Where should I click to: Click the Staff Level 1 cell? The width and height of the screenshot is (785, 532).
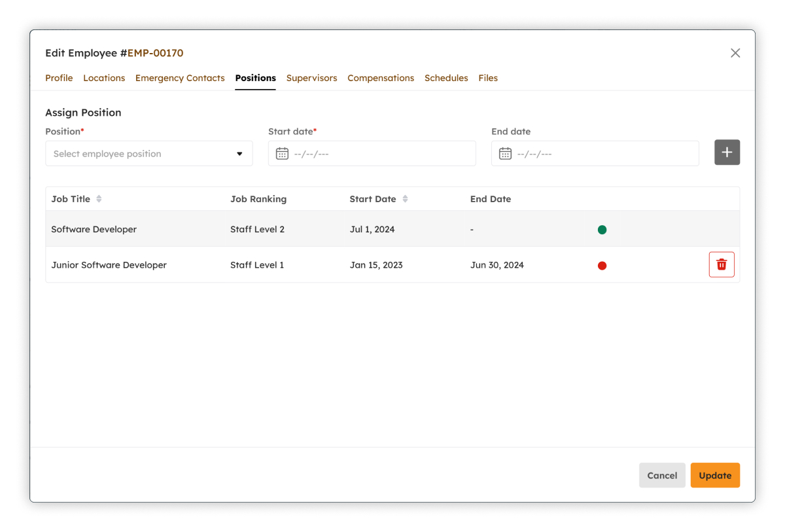point(257,265)
